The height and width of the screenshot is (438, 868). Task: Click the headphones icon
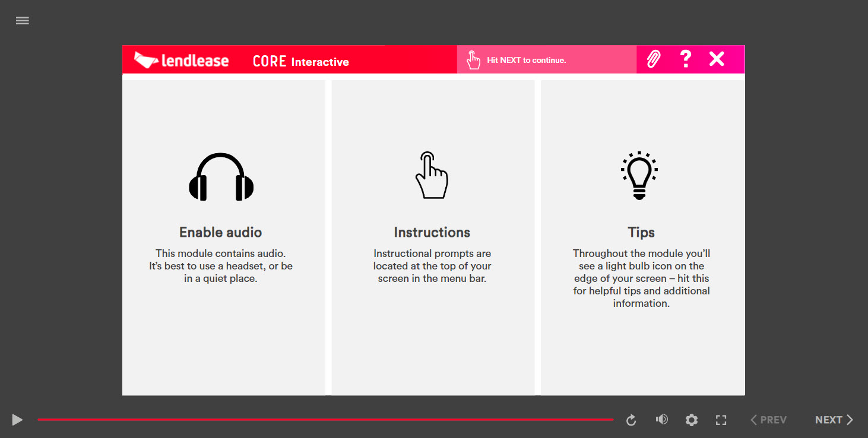click(x=221, y=177)
